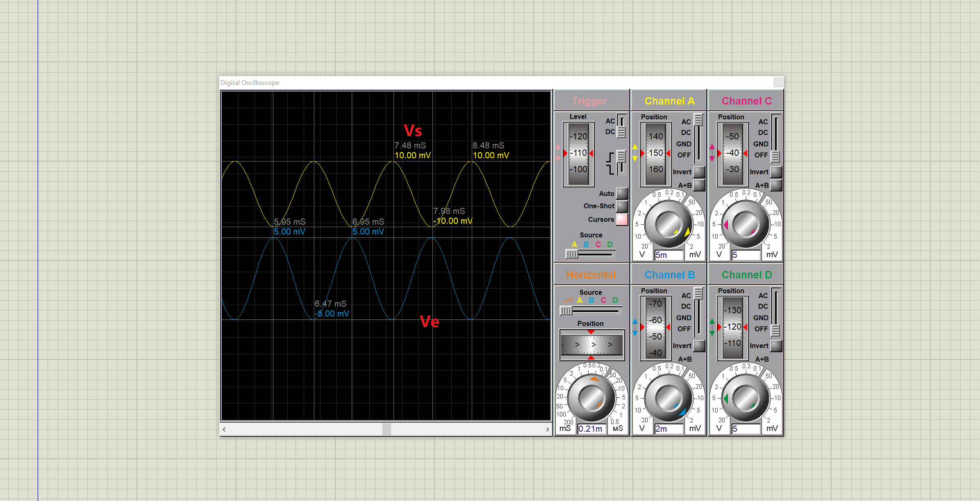Toggle Invert on Channel A
The height and width of the screenshot is (501, 980).
tap(699, 172)
